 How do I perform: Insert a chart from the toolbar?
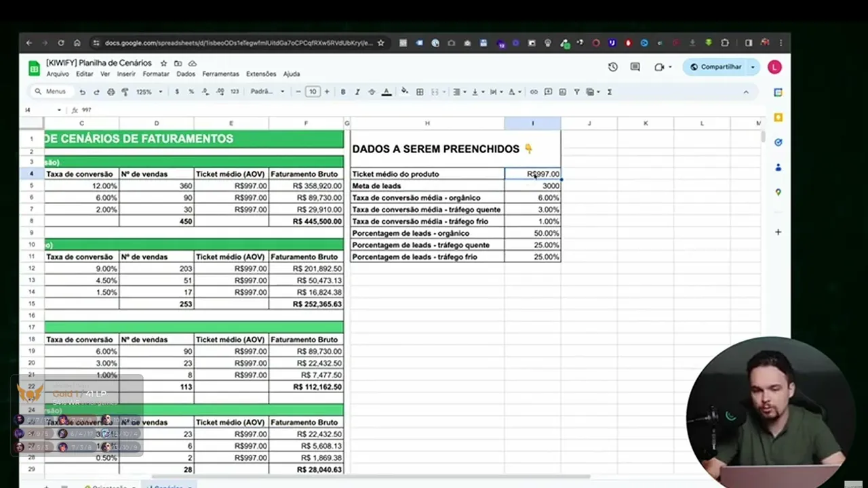pos(562,91)
